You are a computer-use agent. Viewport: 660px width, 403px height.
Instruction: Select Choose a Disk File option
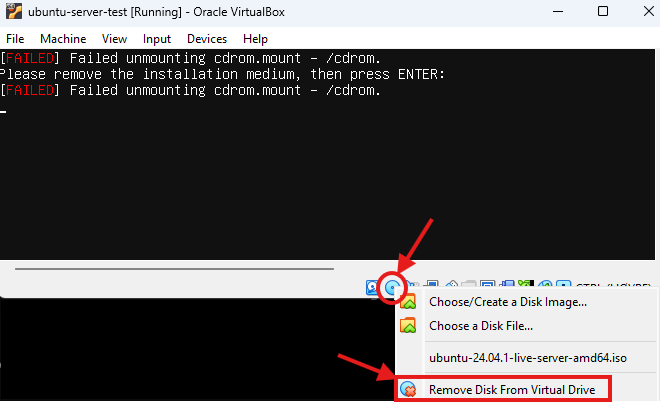pos(481,326)
